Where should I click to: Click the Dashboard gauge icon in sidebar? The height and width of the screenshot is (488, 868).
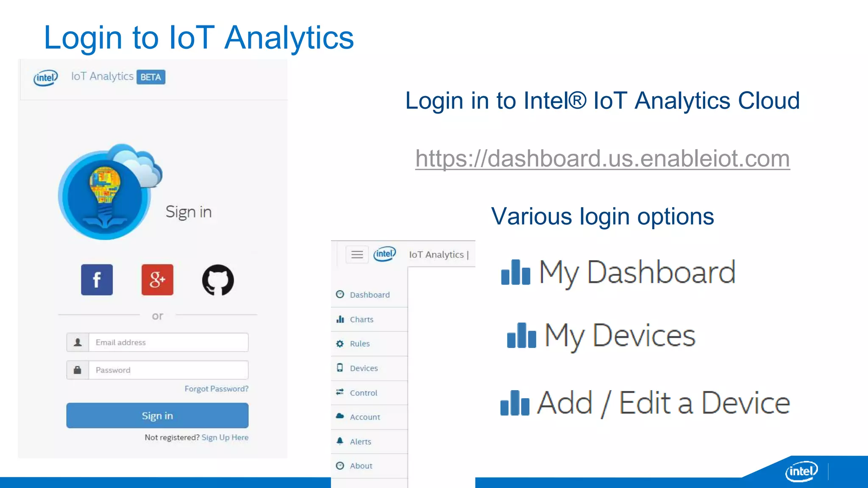pos(340,294)
